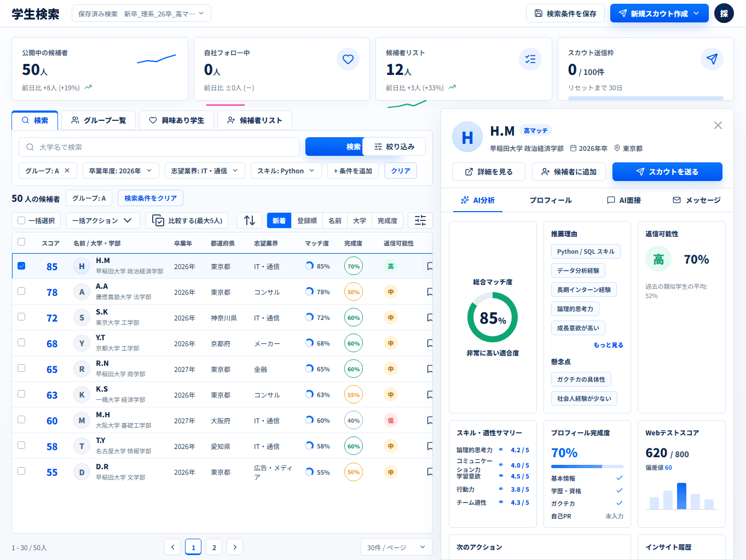The height and width of the screenshot is (560, 746).
Task: Check the S.K row checkbox
Action: tap(21, 317)
